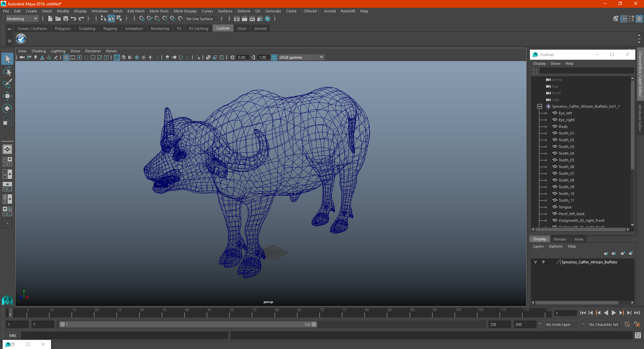Activate the Rotate tool

(x=7, y=108)
